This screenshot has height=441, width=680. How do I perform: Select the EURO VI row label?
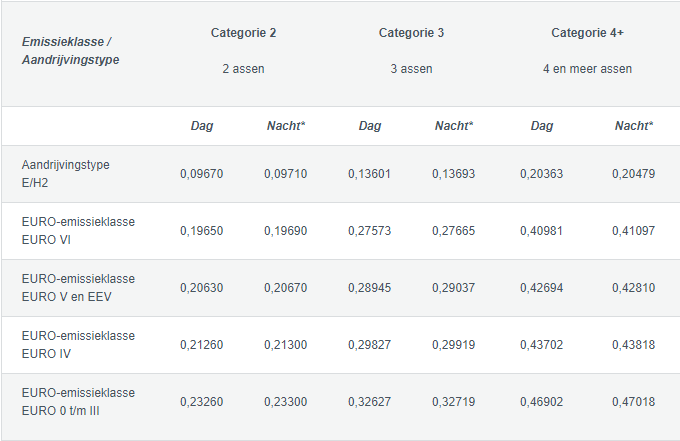(78, 230)
